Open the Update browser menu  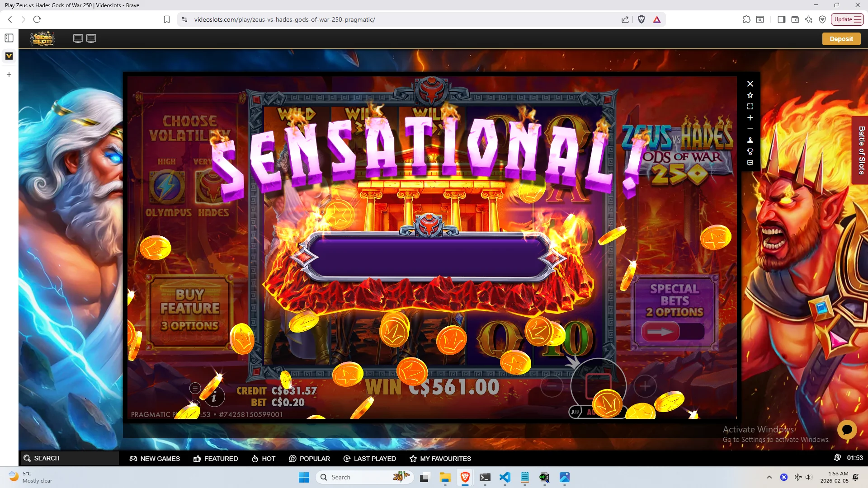tap(848, 19)
